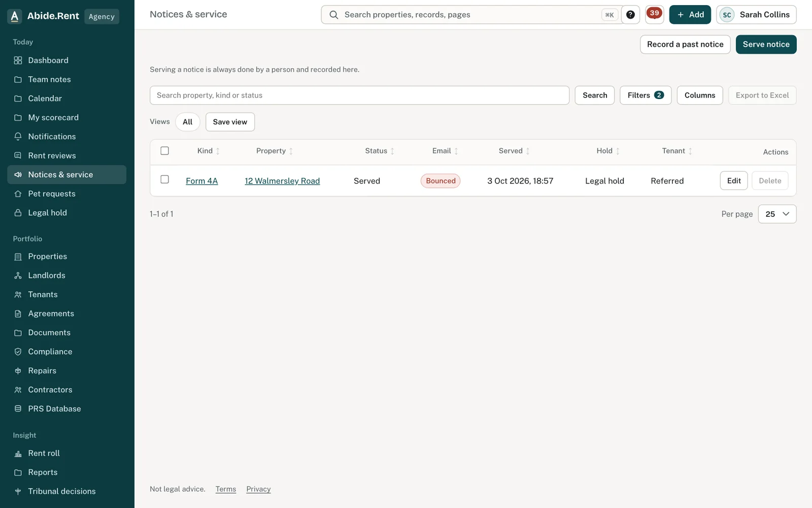Click Record a past notice

pyautogui.click(x=685, y=44)
